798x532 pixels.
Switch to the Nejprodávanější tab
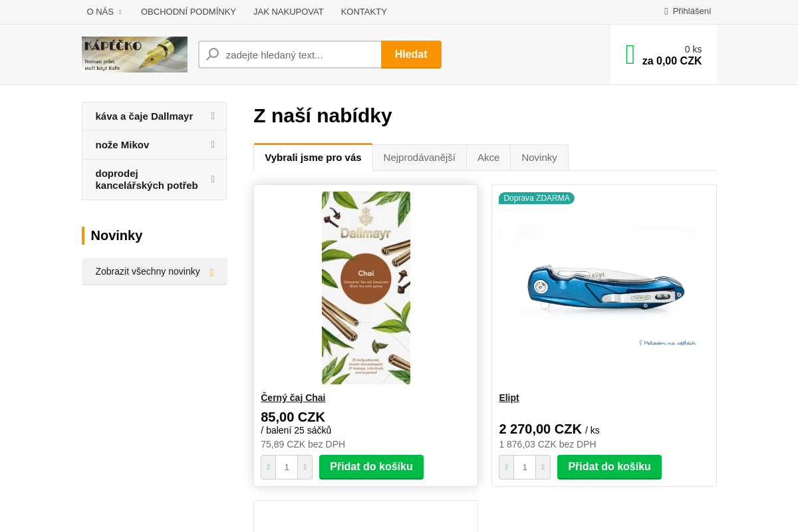click(x=420, y=158)
